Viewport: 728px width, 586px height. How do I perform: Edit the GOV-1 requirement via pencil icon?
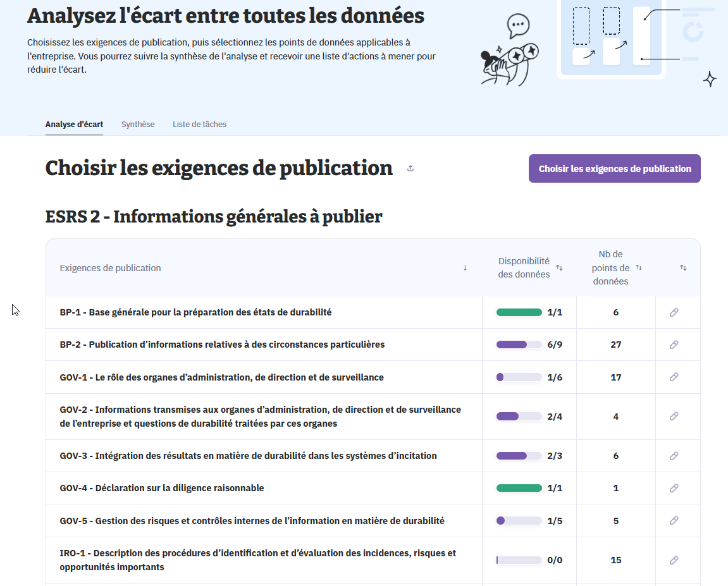(674, 377)
